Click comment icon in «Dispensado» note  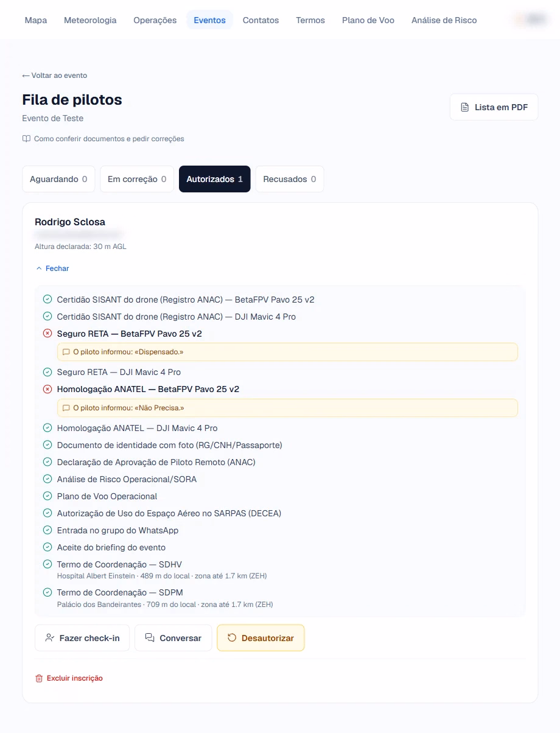click(x=66, y=352)
